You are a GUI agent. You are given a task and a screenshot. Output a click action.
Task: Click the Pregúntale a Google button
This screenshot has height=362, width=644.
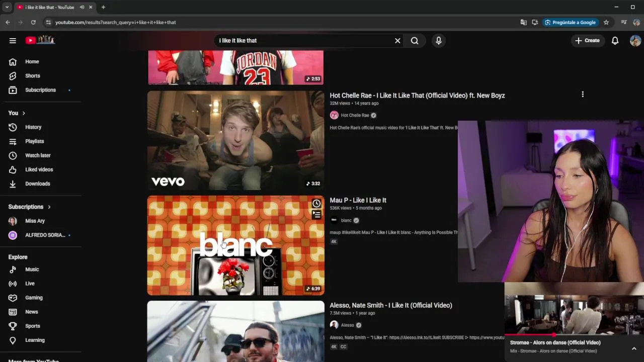tap(570, 23)
